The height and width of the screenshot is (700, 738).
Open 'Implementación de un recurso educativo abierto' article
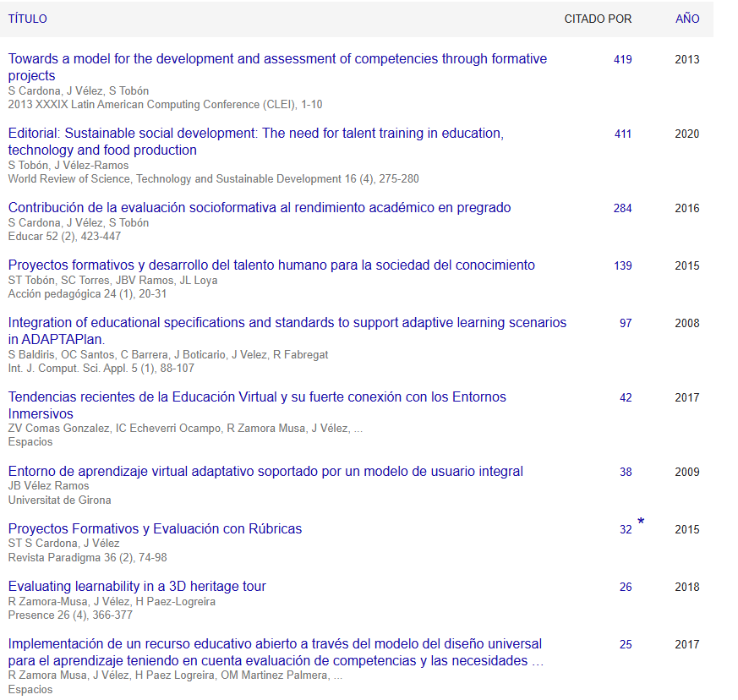coord(275,644)
